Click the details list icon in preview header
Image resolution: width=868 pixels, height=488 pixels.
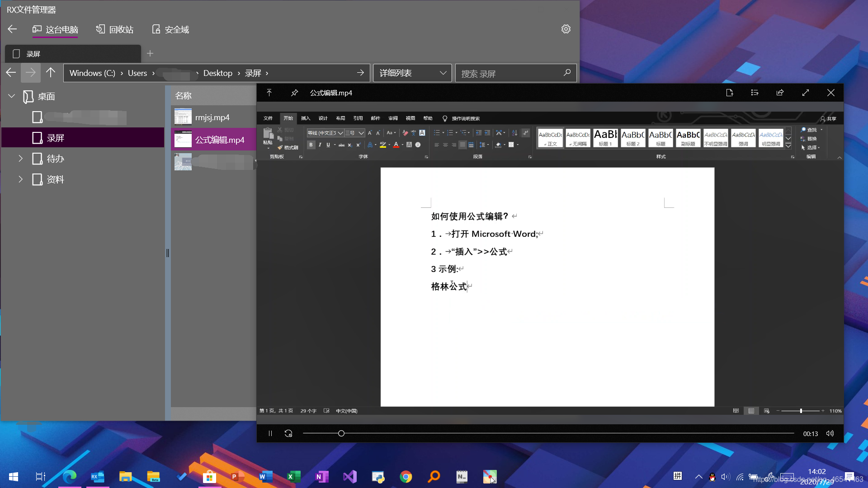[755, 93]
